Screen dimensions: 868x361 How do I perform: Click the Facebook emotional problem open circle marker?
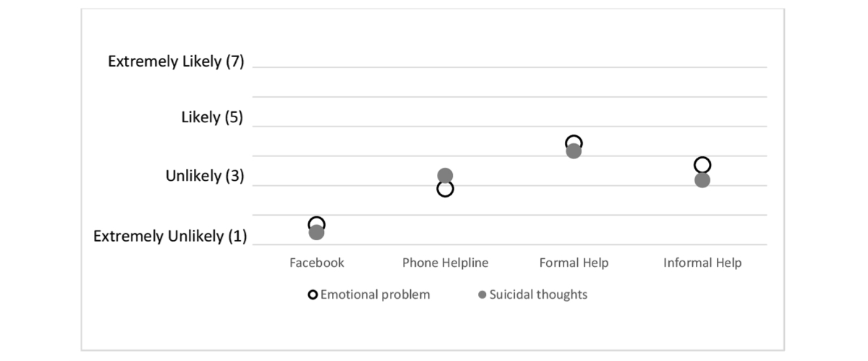point(316,222)
